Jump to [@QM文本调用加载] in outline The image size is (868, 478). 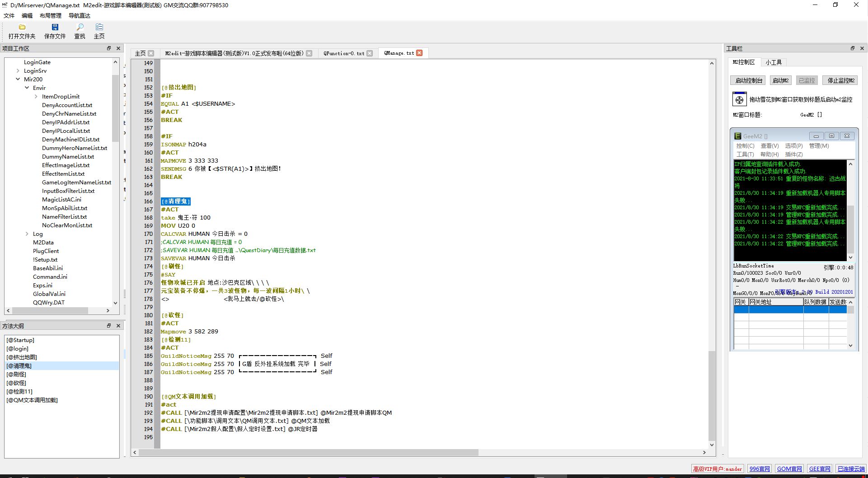click(x=32, y=400)
